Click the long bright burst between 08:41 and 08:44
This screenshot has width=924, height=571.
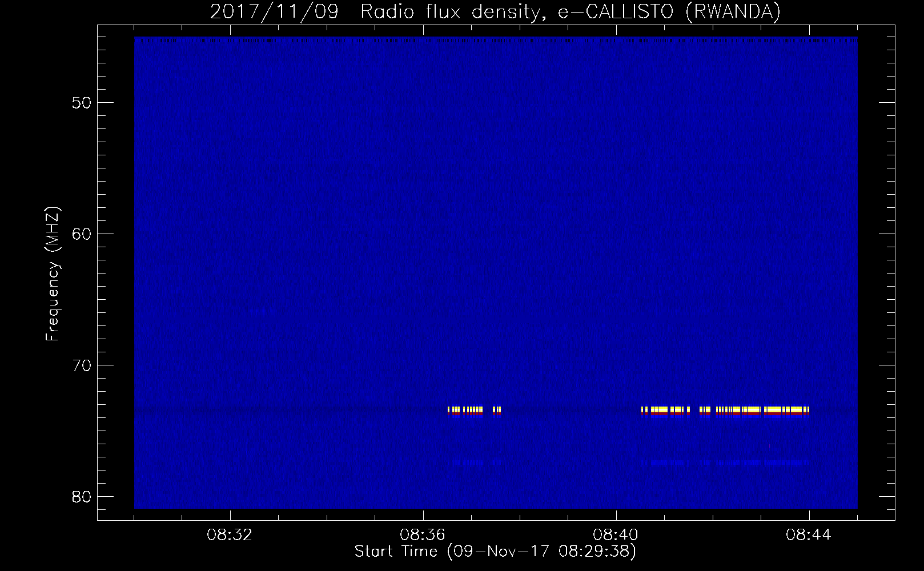pyautogui.click(x=725, y=411)
